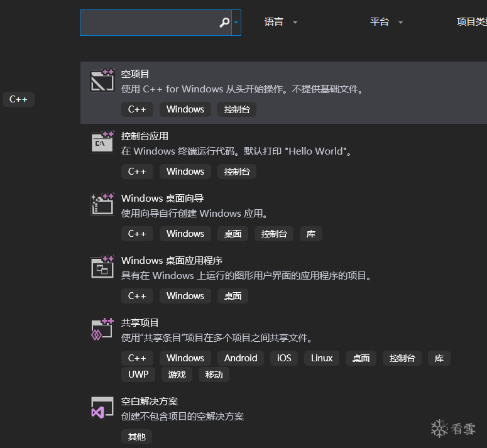Viewport: 487px width, 448px height.
Task: Select the C++ recent tag on left
Action: tap(18, 99)
